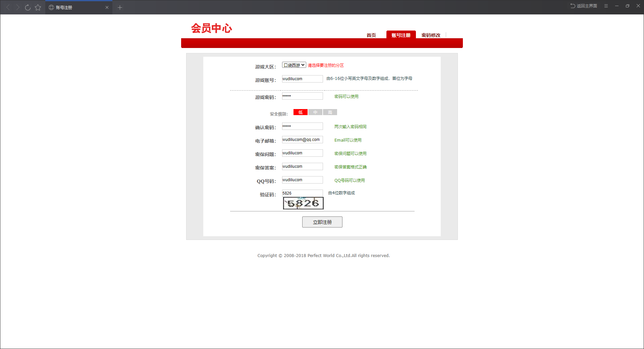This screenshot has width=644, height=349.
Task: Go back with the browser back arrow
Action: click(8, 7)
